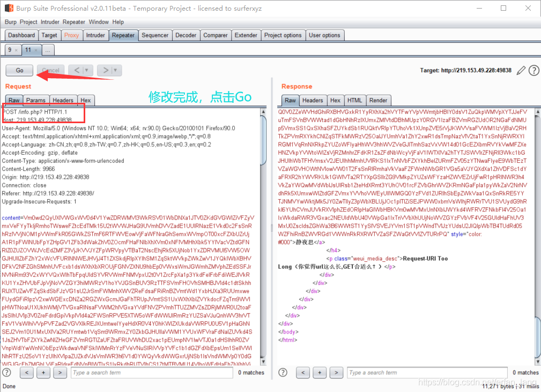This screenshot has height=392, width=541.
Task: Go back to previous request in history
Action: click(x=77, y=70)
